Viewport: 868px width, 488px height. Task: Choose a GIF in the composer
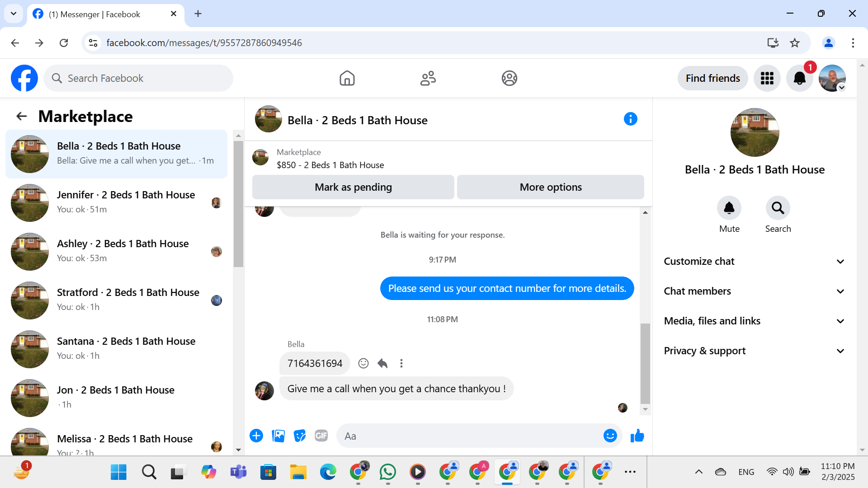[x=321, y=436]
